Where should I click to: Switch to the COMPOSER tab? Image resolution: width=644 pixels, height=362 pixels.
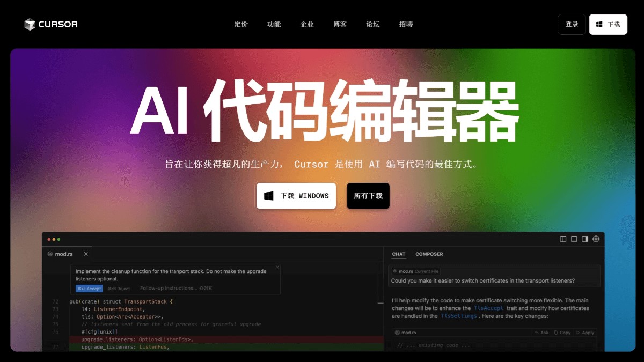(x=429, y=254)
